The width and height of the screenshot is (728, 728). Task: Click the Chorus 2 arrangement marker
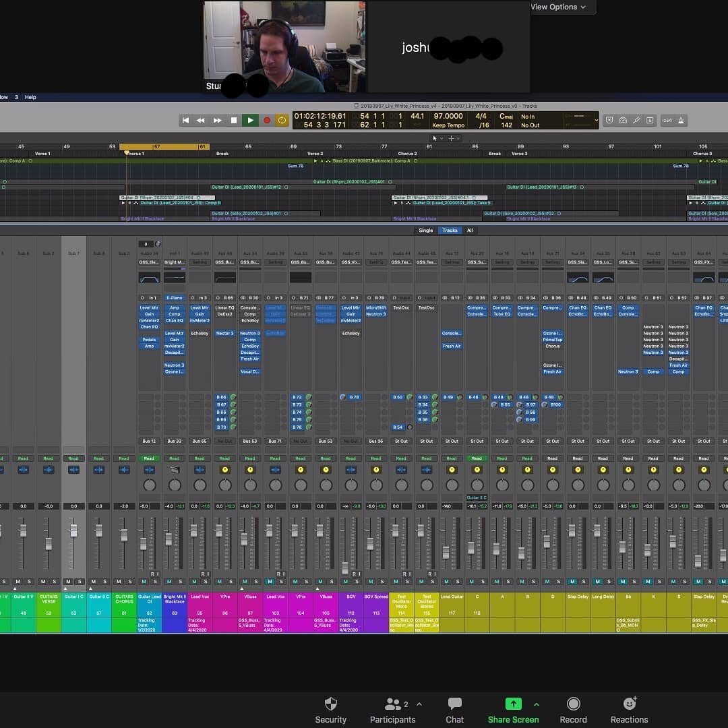[x=408, y=154]
